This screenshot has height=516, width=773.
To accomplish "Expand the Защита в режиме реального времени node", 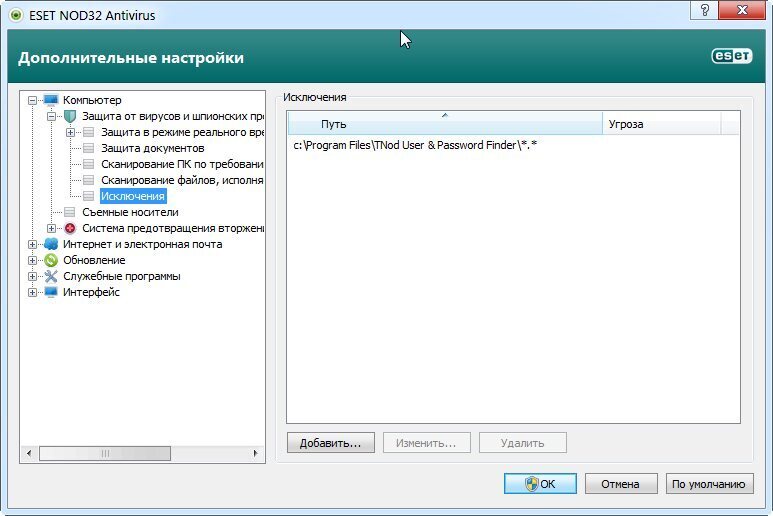I will tap(70, 132).
